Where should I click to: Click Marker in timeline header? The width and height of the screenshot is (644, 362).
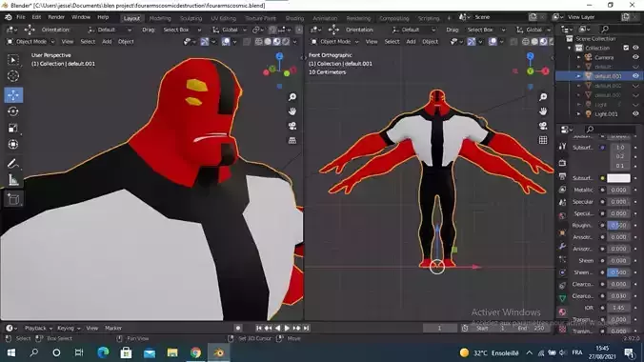tap(113, 328)
